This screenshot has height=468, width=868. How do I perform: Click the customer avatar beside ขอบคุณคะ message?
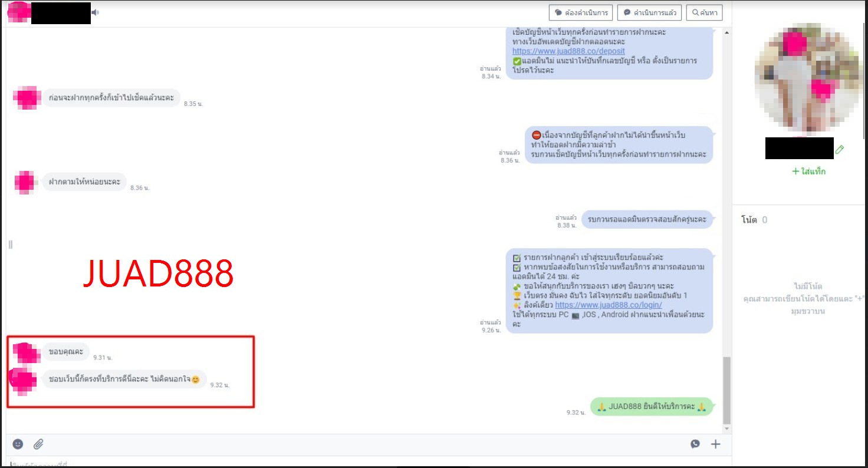[x=27, y=352]
